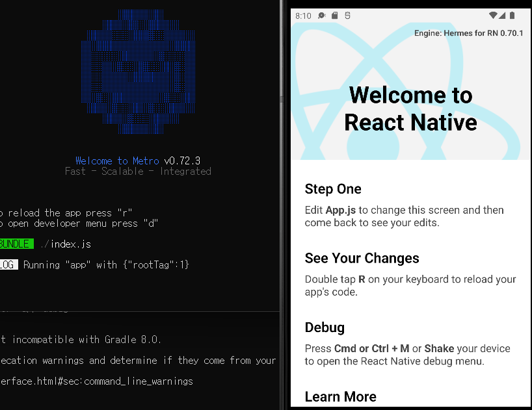Click the 'Welcome to React Native' heading
The height and width of the screenshot is (410, 532).
tap(410, 109)
